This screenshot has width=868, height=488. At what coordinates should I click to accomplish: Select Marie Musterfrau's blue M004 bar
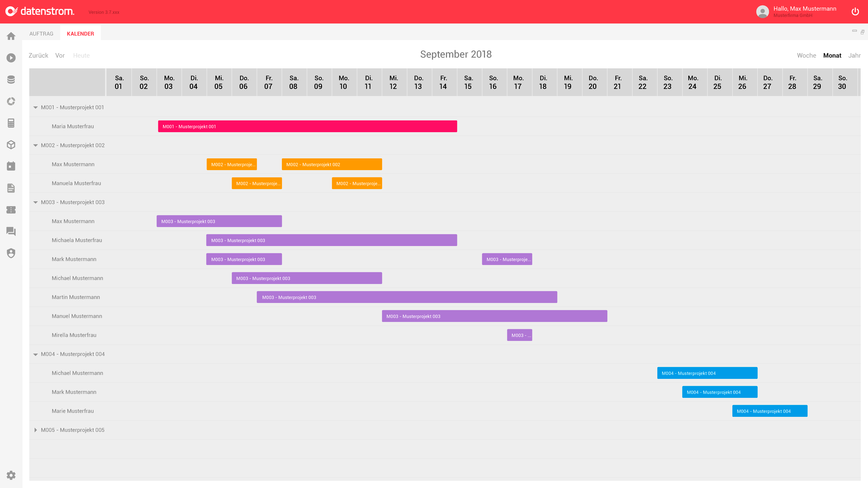coord(770,411)
